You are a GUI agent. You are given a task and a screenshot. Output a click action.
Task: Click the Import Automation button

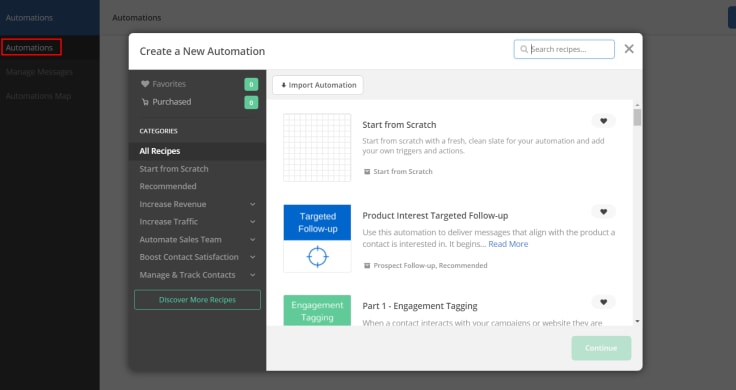click(318, 85)
